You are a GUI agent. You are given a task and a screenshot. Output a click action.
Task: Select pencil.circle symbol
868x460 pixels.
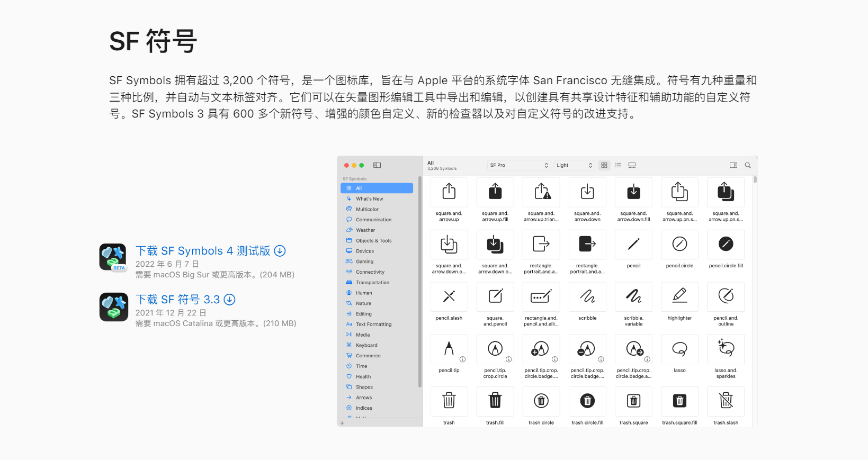[679, 244]
